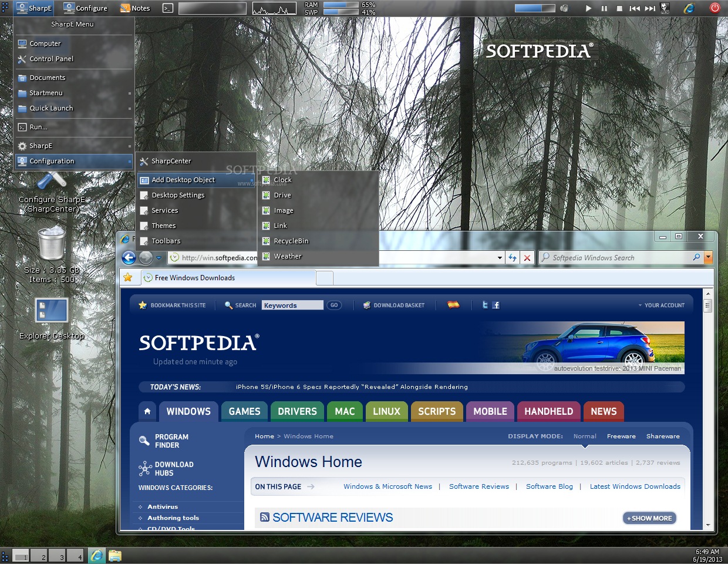Add a RecycleBin desktop object
The width and height of the screenshot is (728, 564).
[318, 241]
